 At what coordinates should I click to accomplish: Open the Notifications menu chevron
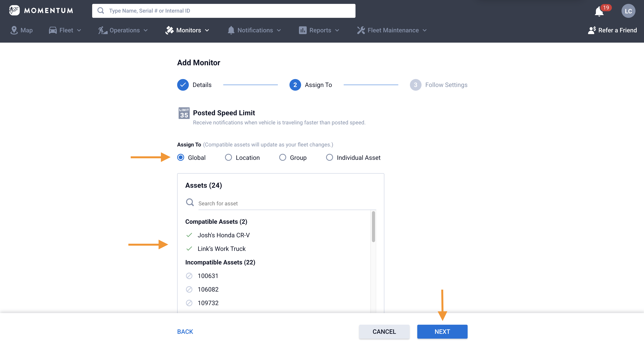(279, 30)
